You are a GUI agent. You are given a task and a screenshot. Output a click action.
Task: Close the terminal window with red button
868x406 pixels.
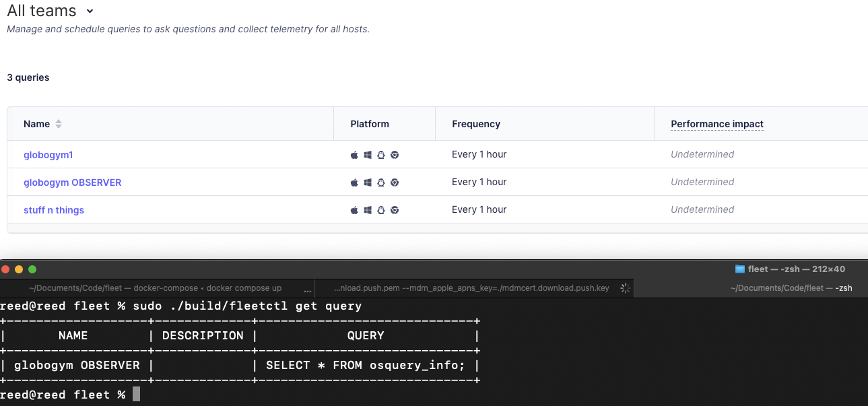5,269
